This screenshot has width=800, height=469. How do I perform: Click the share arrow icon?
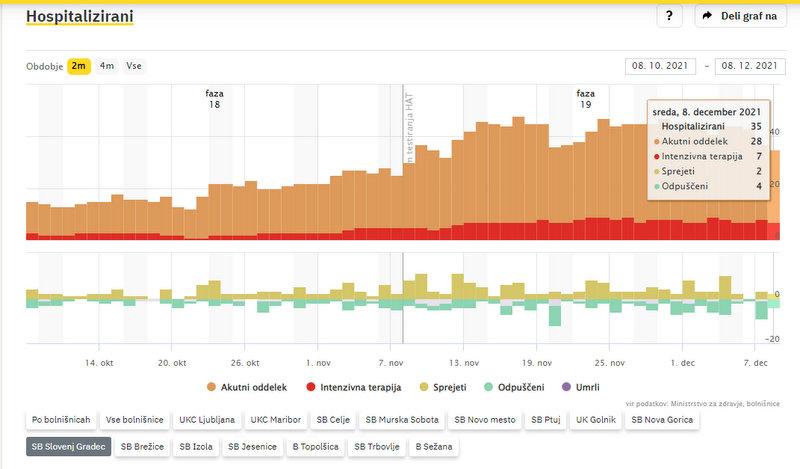(x=708, y=16)
